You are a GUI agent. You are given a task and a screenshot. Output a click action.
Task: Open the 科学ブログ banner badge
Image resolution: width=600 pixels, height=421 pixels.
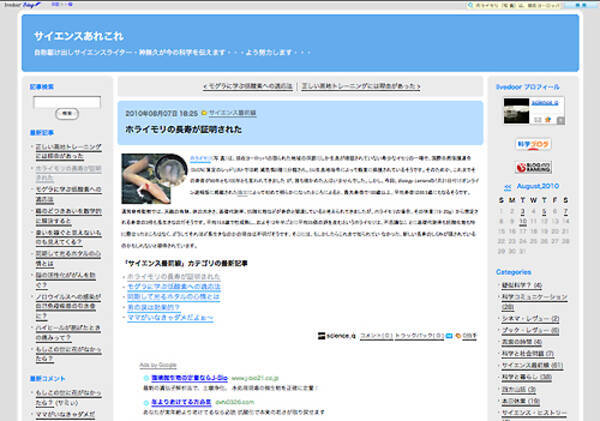pos(533,144)
